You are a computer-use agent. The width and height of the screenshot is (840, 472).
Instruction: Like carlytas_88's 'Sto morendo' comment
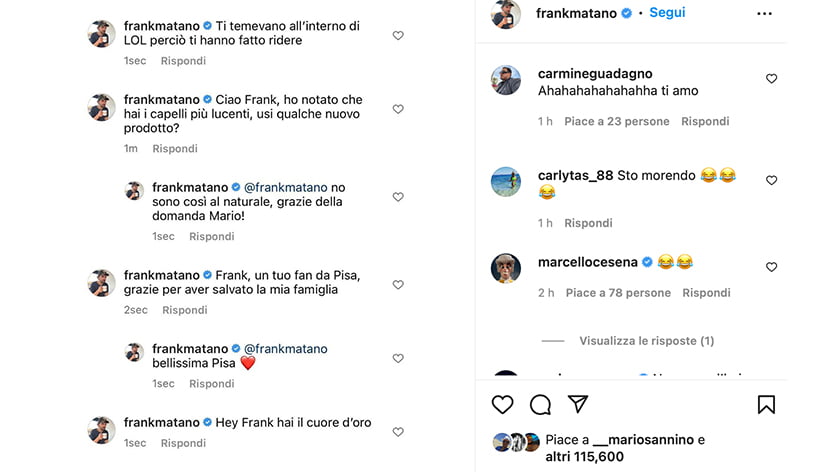[x=771, y=181]
